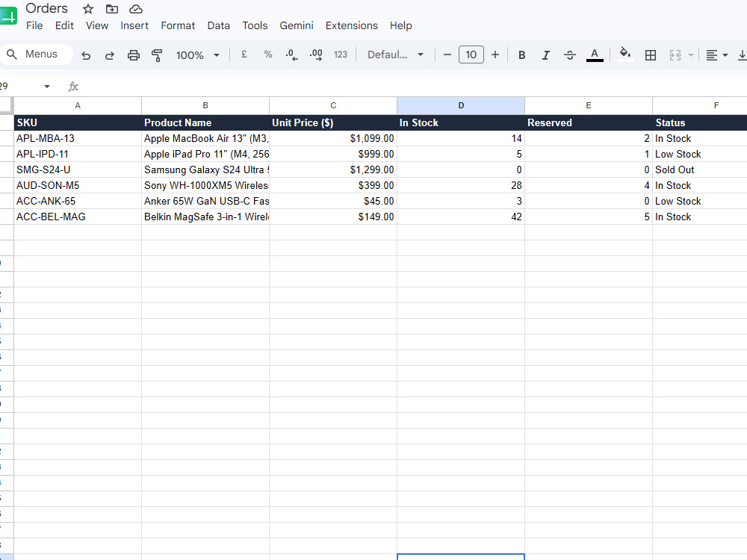The width and height of the screenshot is (747, 560).
Task: Open horizontal align dropdown
Action: (716, 55)
